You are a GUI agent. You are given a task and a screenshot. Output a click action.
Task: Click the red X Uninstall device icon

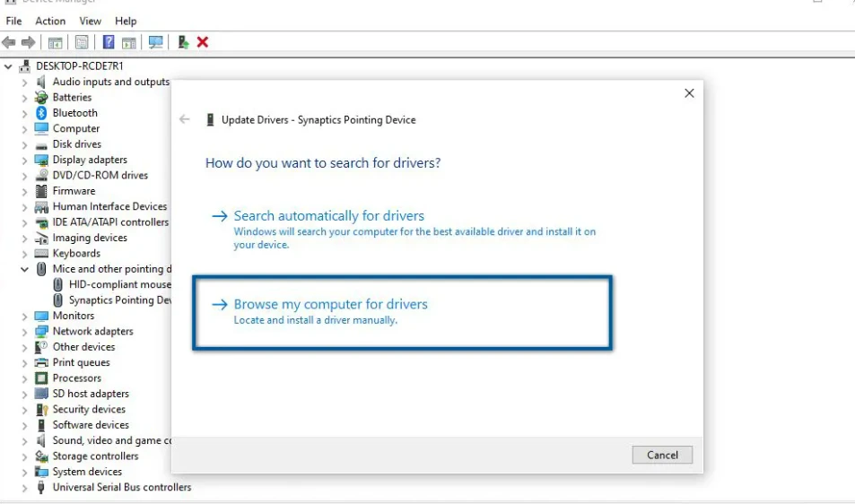(203, 42)
